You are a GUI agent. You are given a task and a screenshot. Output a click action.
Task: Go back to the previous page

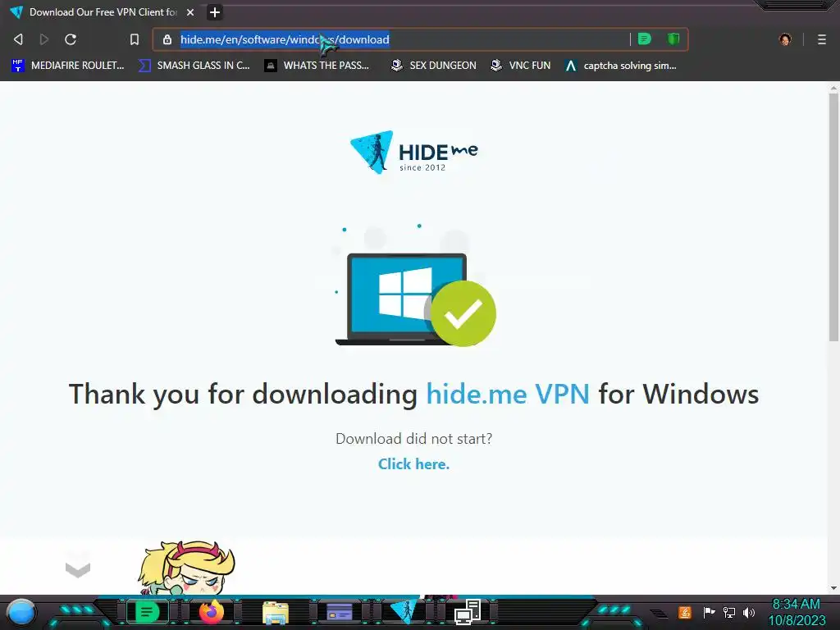coord(18,39)
